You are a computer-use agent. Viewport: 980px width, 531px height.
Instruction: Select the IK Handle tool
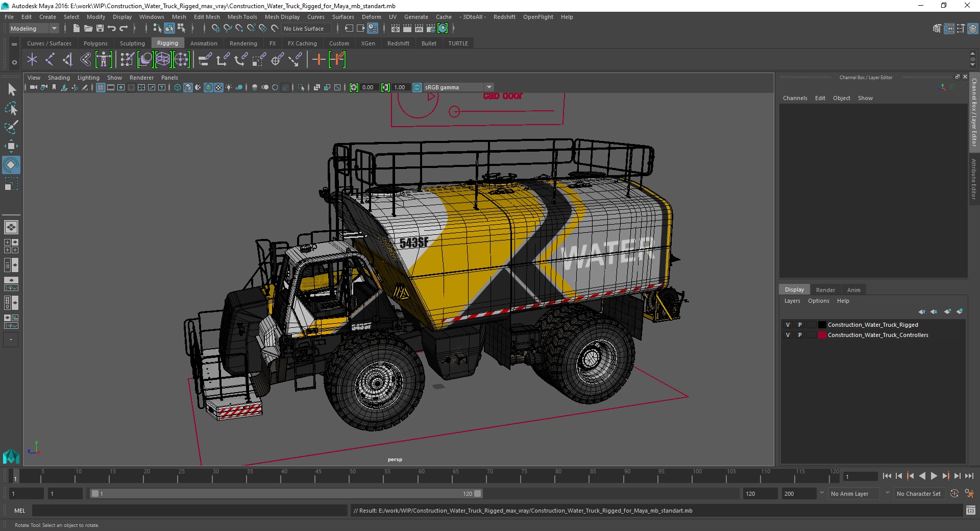pyautogui.click(x=68, y=60)
